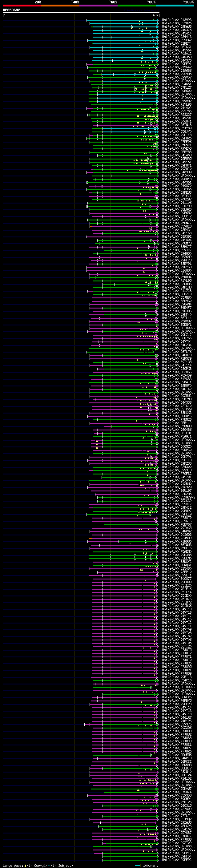Click the alignment bar for UniRef100_A9PE91
This screenshot has height=868, width=197.
pyautogui.click(x=123, y=64)
